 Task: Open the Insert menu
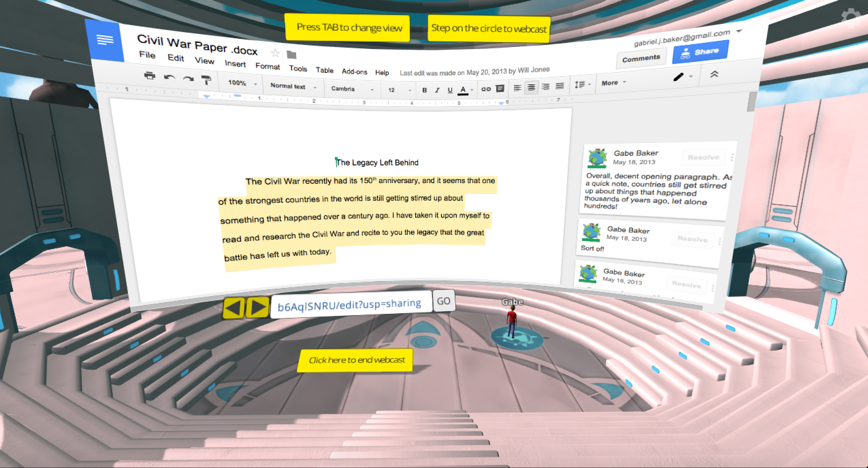click(235, 64)
